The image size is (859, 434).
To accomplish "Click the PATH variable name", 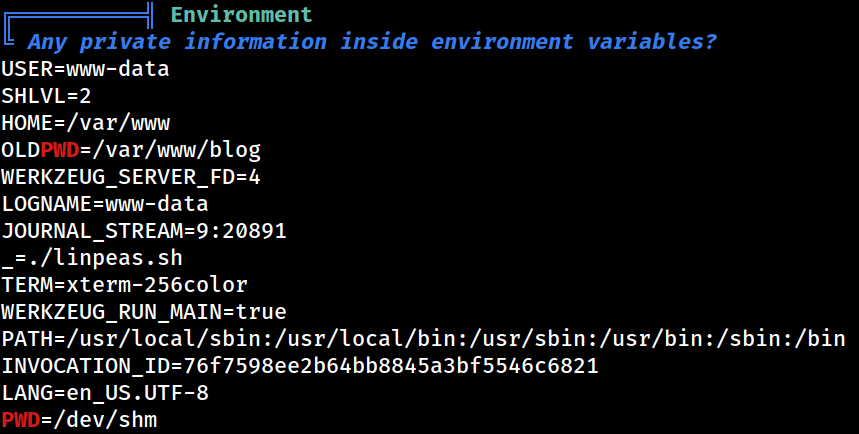I will (27, 339).
